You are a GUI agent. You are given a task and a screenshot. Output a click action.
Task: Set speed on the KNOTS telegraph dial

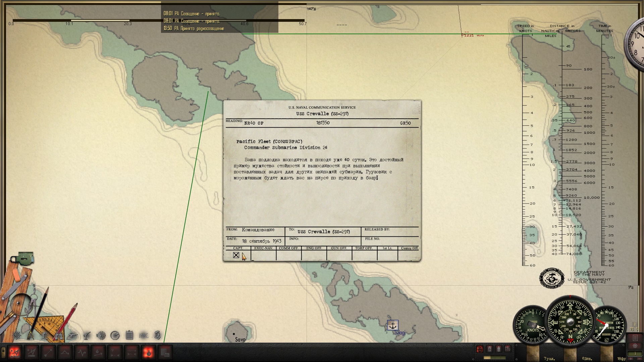532,325
